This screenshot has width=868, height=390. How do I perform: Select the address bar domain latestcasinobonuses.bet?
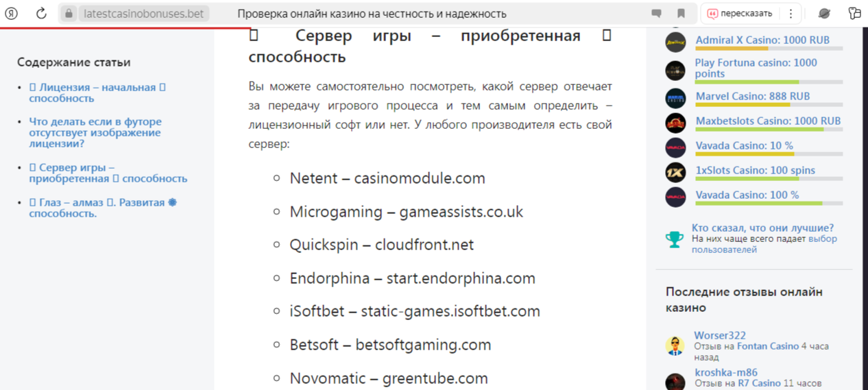coord(143,14)
